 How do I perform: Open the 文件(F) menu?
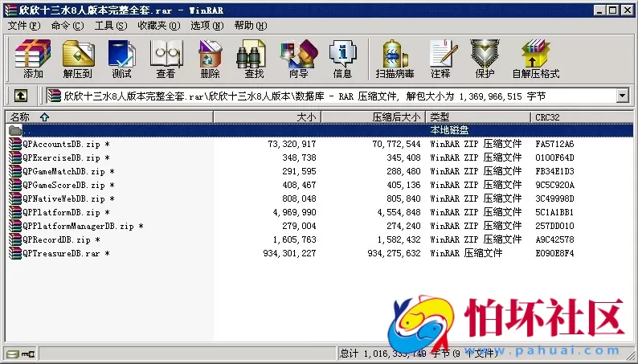click(x=24, y=26)
